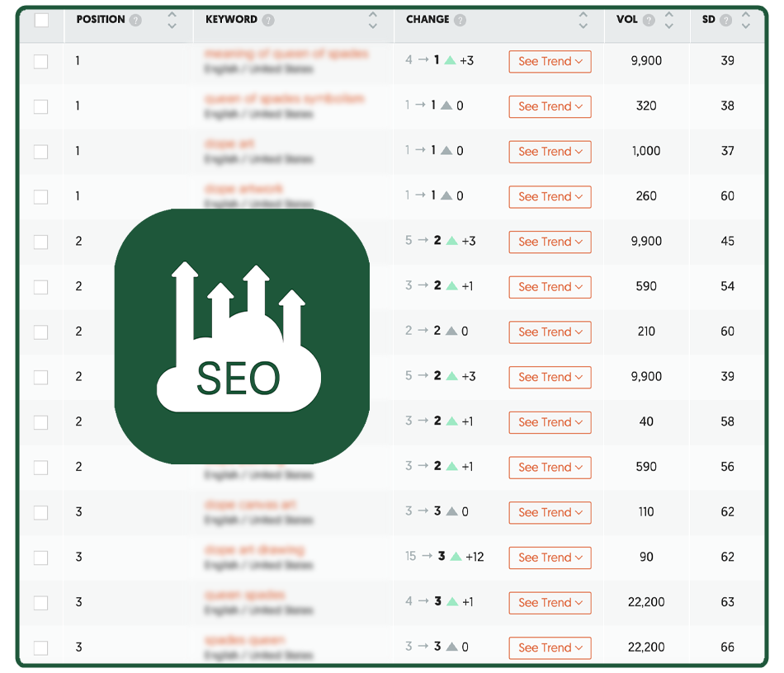Open the See Trend dropdown on the +12 row

click(x=550, y=558)
